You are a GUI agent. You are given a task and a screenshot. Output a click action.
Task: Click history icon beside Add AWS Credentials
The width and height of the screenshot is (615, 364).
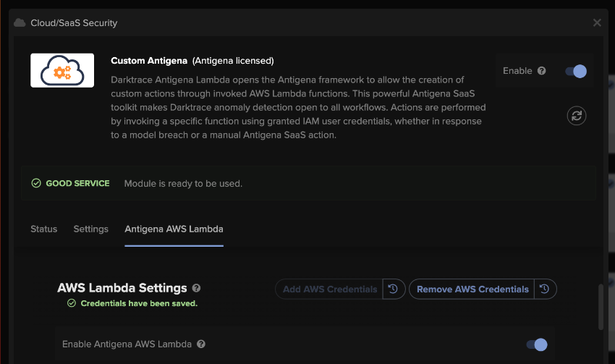pyautogui.click(x=393, y=289)
